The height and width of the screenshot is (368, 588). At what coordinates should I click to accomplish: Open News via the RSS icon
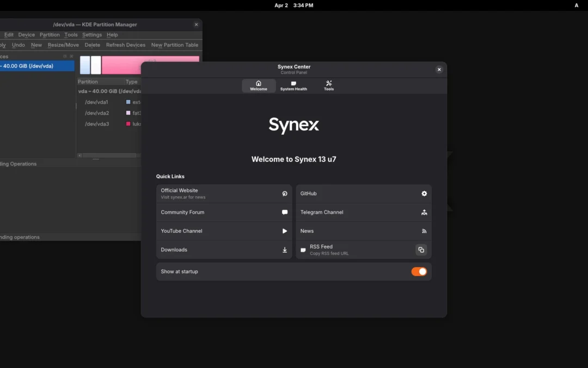click(424, 231)
